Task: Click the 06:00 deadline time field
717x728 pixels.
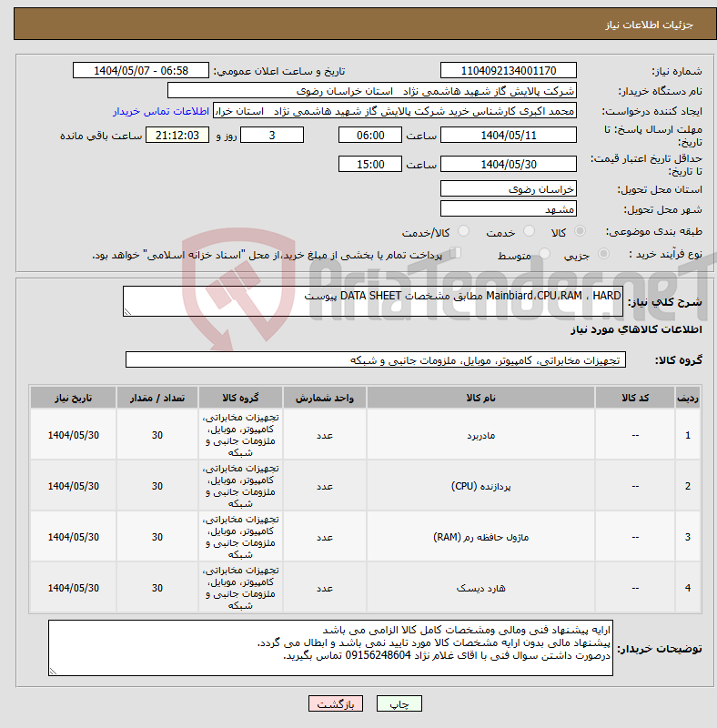Action: tap(370, 135)
